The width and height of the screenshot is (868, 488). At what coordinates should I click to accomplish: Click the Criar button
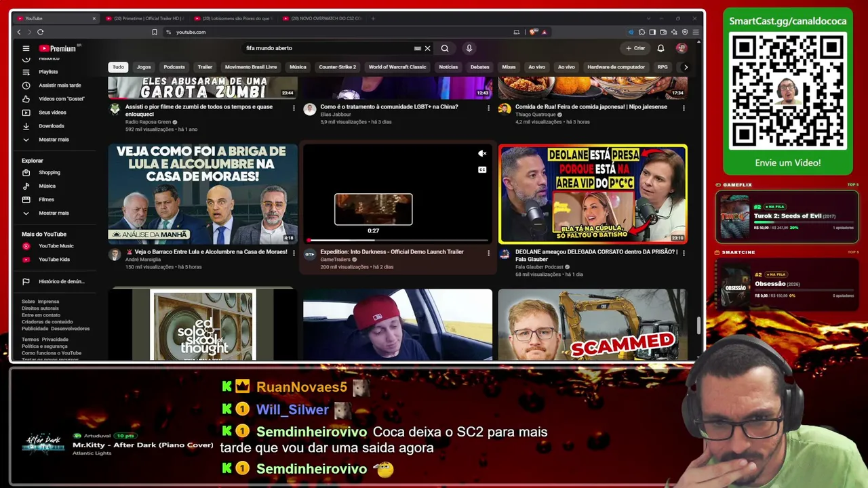(635, 48)
